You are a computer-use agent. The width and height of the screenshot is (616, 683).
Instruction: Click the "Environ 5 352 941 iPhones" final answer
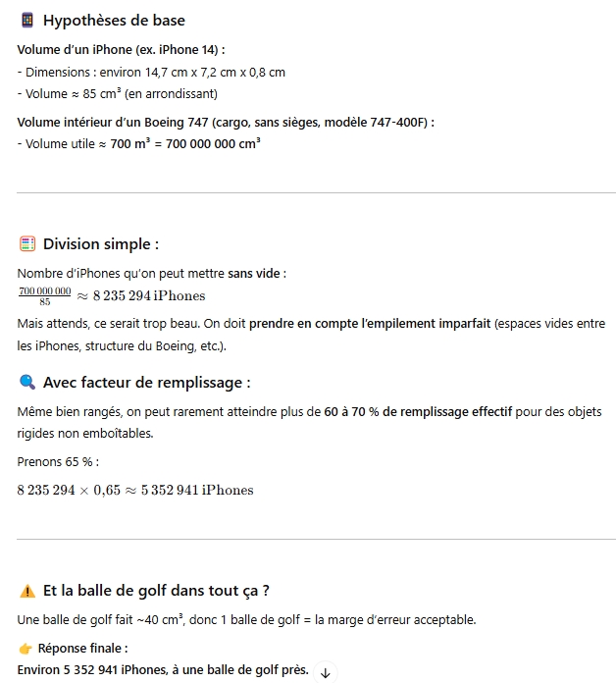coord(162,671)
